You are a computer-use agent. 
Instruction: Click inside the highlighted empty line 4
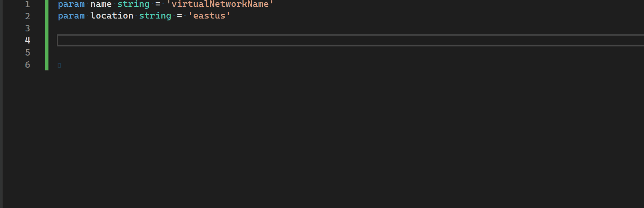coord(303,40)
